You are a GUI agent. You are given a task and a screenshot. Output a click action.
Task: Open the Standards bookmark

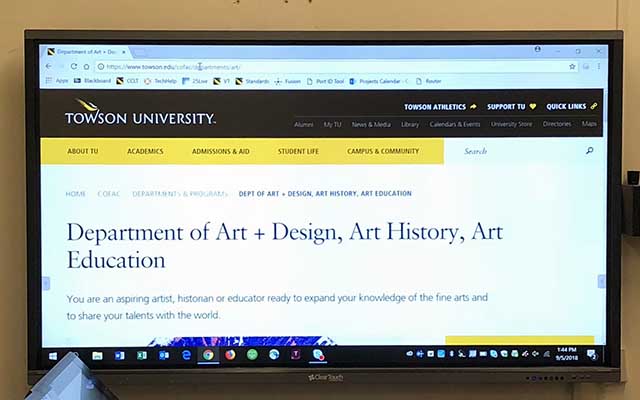pos(252,81)
